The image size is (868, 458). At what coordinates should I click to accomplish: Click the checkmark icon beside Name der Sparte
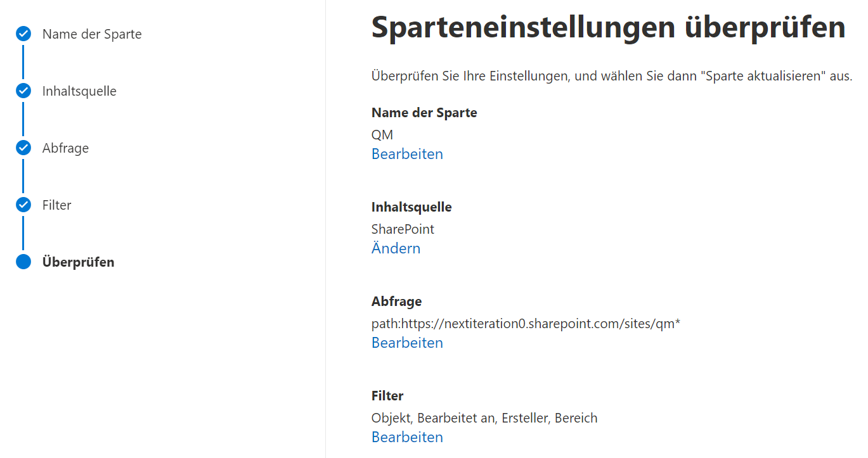coord(23,34)
